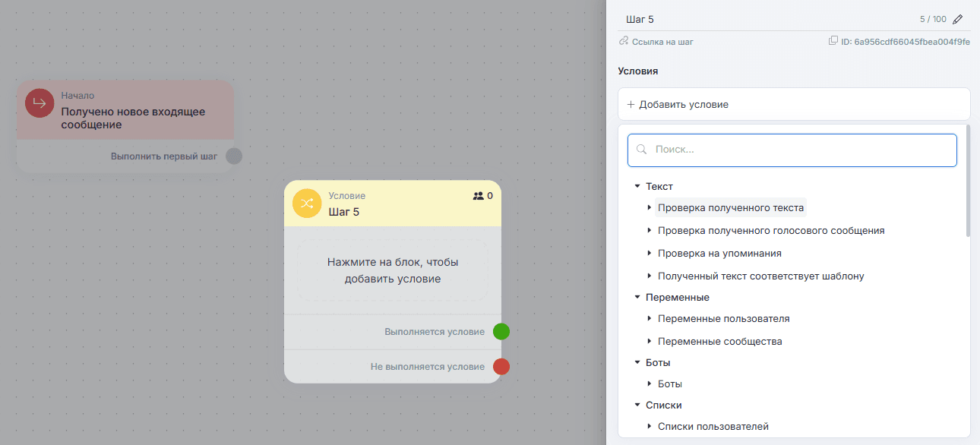Screen dimensions: 980x445
Task: Expand Проверка полученного текста
Action: 650,207
